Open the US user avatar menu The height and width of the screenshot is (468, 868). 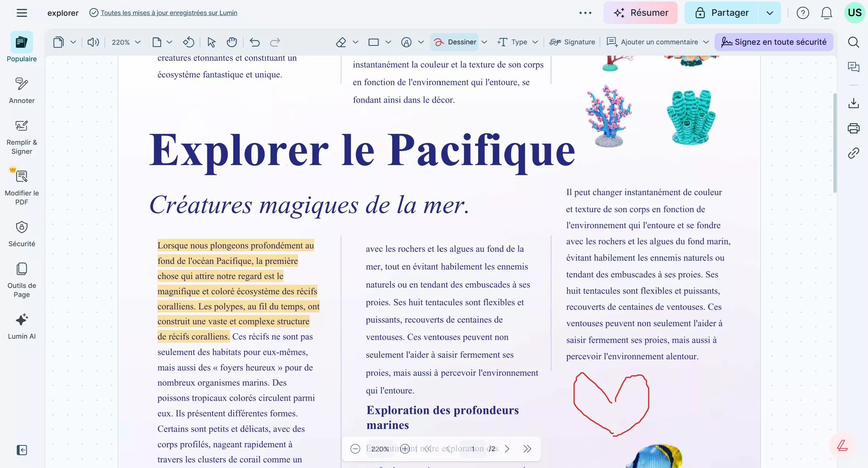point(854,13)
